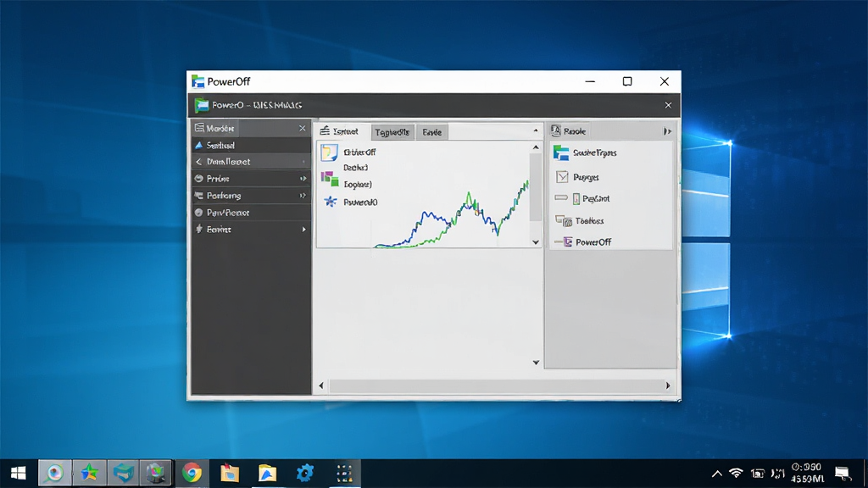Click the folder icon with a red mark on the taskbar
This screenshot has height=488, width=868.
pos(229,473)
